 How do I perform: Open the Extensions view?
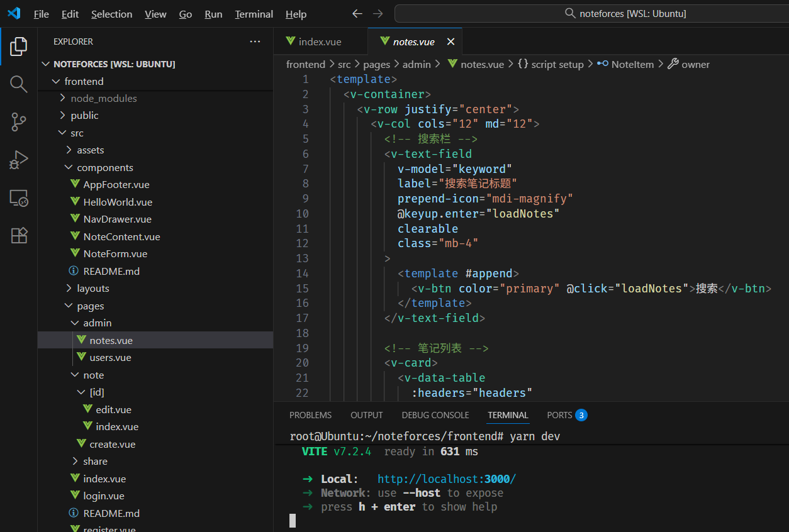point(19,236)
